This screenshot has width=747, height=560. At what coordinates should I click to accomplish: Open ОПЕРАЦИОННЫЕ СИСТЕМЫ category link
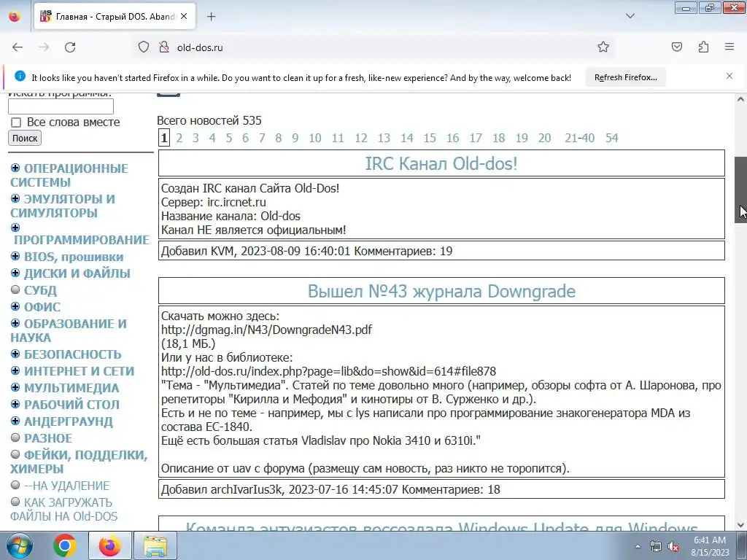69,175
